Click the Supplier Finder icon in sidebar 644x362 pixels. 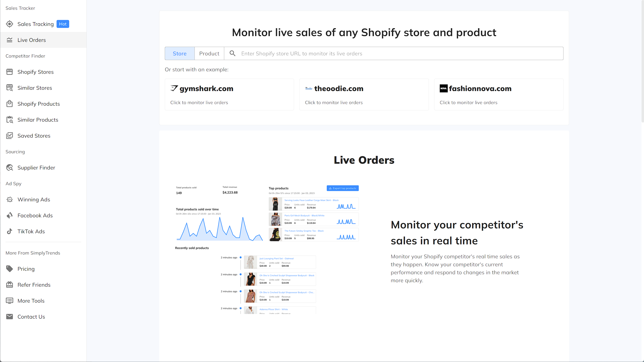pyautogui.click(x=9, y=167)
